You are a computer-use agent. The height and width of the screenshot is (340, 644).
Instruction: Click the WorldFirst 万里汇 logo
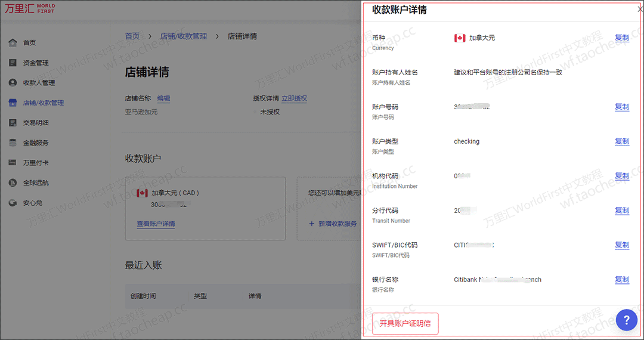(x=30, y=8)
